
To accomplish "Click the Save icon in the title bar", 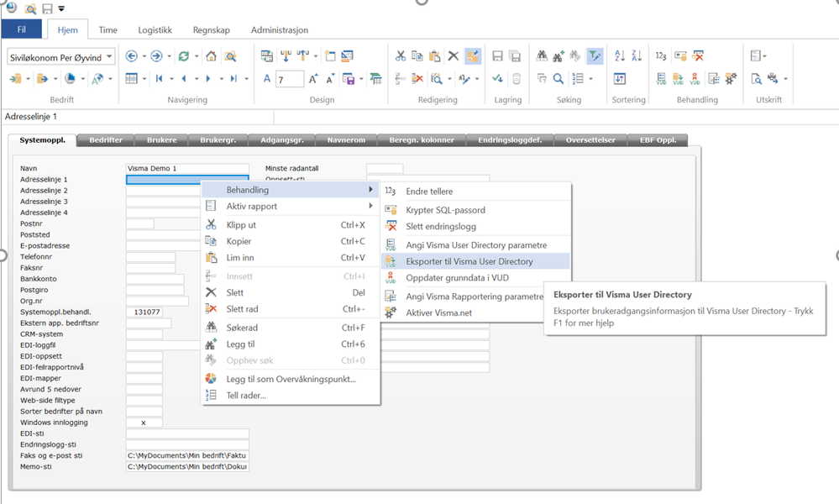I will (x=47, y=8).
